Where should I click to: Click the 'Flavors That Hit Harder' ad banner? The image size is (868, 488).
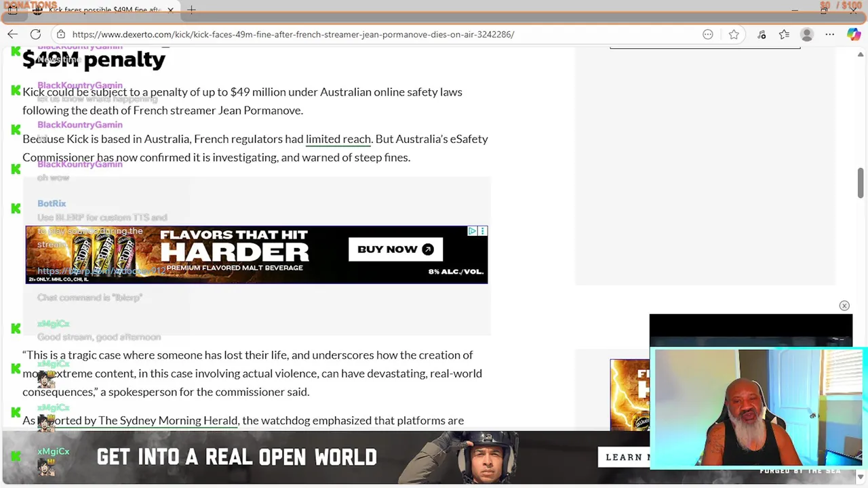(x=256, y=255)
